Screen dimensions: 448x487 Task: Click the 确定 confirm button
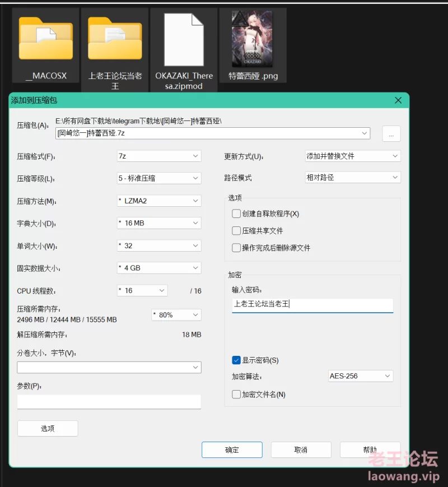coord(232,449)
